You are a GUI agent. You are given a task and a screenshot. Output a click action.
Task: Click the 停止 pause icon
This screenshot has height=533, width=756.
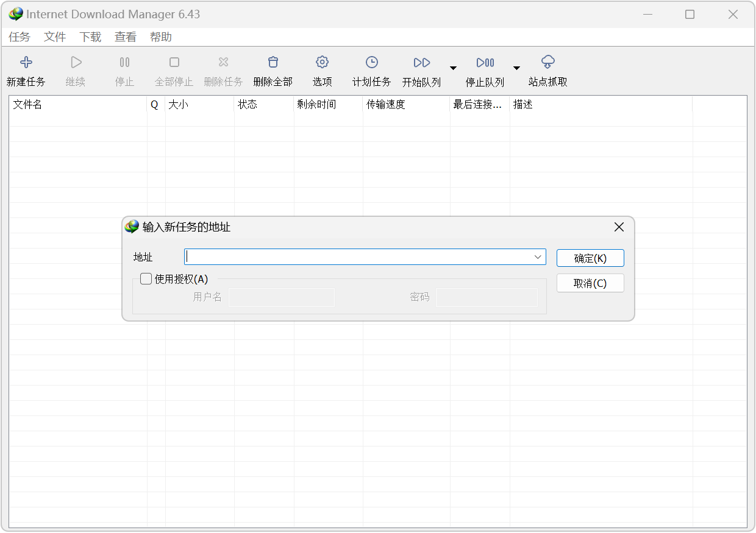[x=124, y=62]
